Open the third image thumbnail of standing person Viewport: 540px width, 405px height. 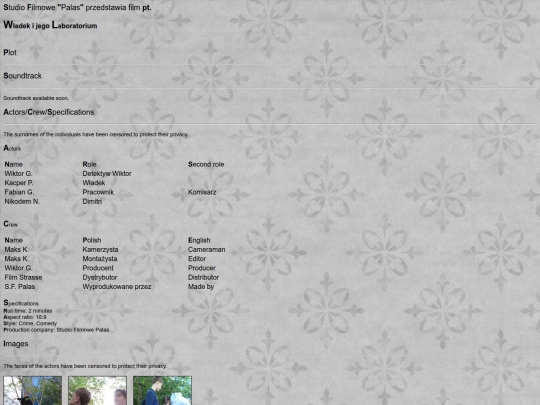(162, 391)
